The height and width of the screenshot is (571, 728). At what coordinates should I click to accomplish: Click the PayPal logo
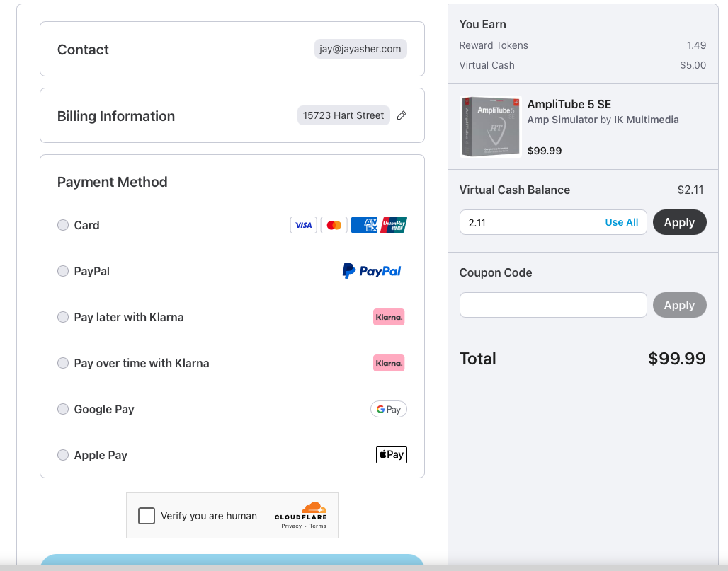point(372,271)
